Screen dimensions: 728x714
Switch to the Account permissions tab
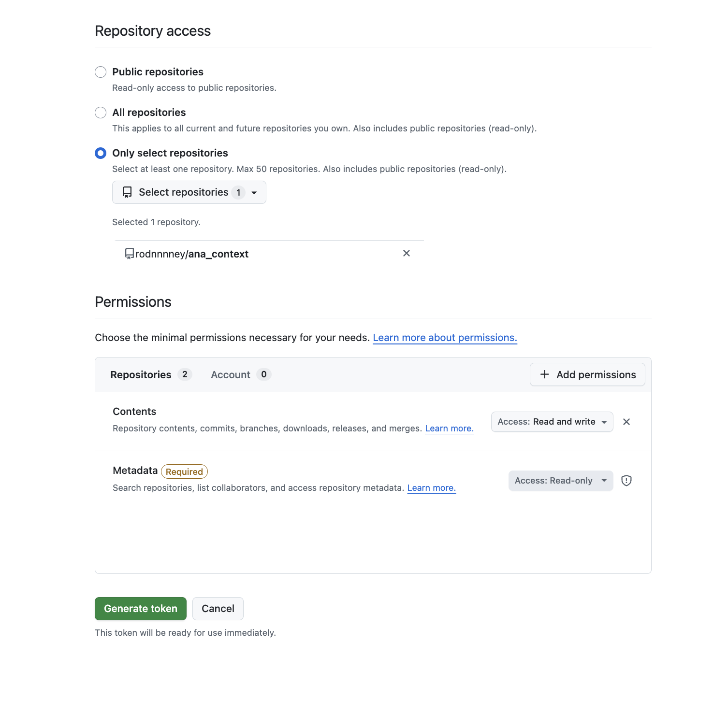pos(231,374)
